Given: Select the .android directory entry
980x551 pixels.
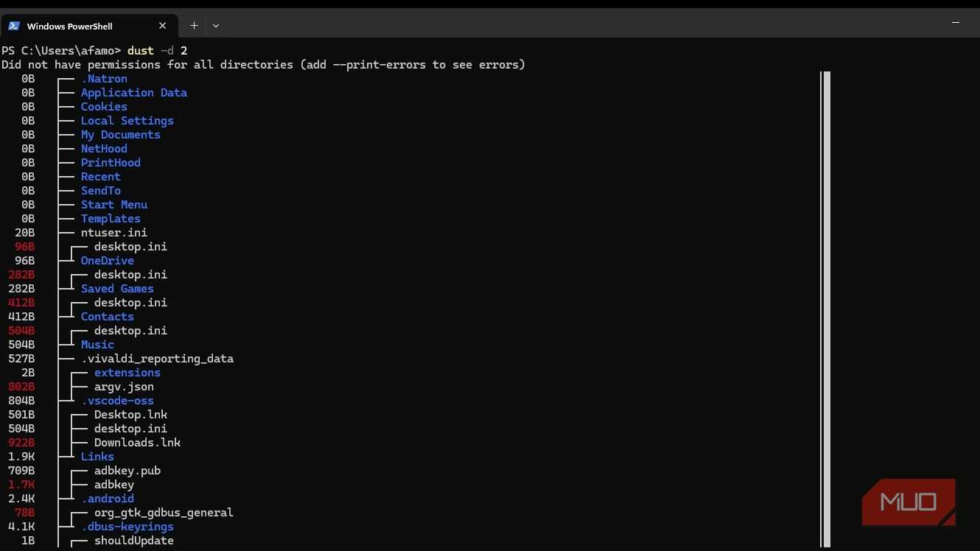Looking at the screenshot, I should click(x=108, y=499).
